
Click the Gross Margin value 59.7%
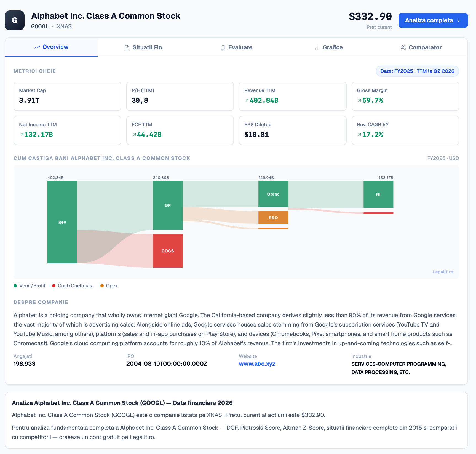point(373,100)
